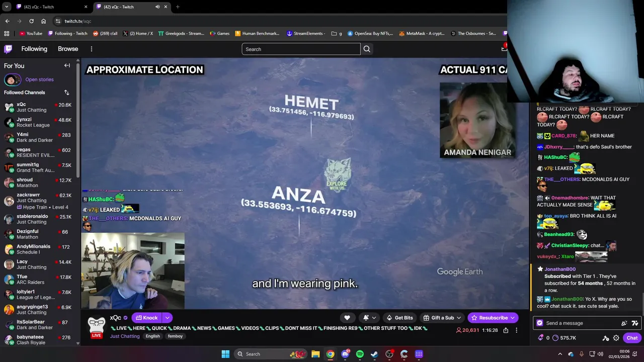Click the Get Bits button
This screenshot has height=362, width=644.
399,318
